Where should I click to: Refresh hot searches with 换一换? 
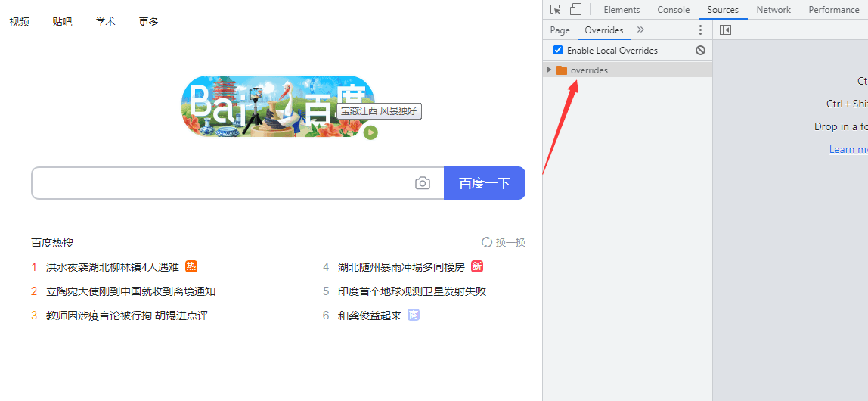tap(504, 242)
